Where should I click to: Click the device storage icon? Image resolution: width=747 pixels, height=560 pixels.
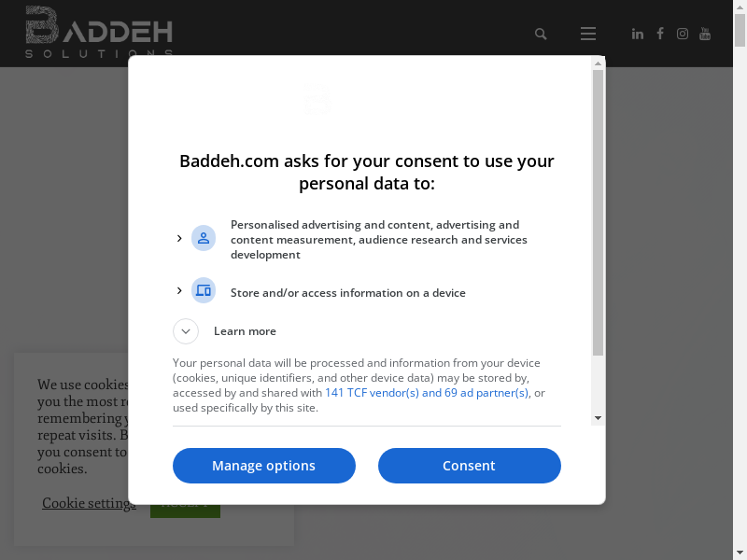tap(204, 290)
